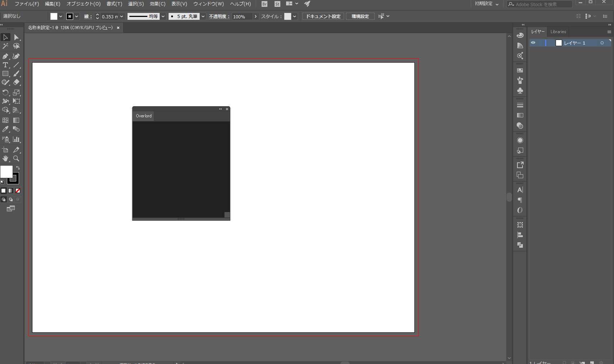Select the Eyedropper tool
Screen dimensions: 614x364
[x=5, y=129]
